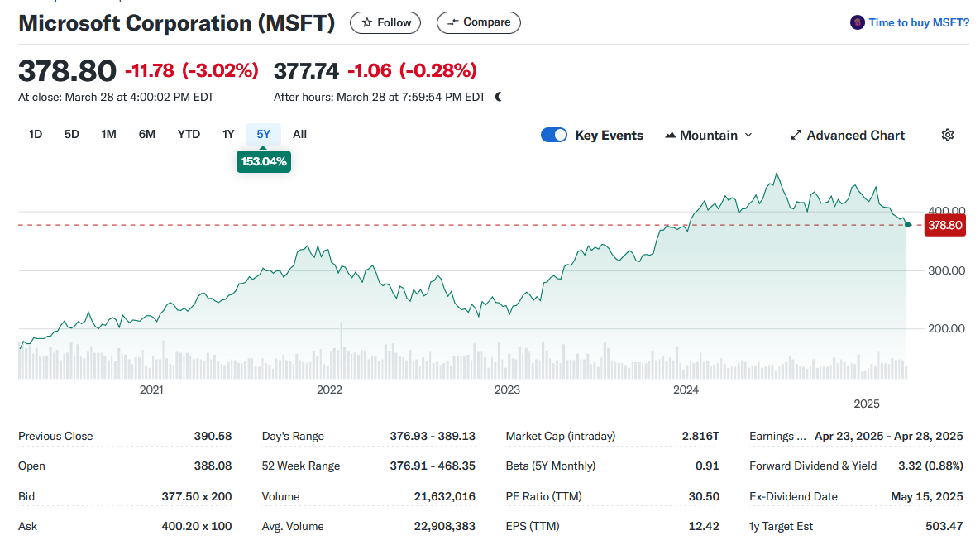This screenshot has height=545, width=980.
Task: Click the closing price 378.80 headline
Action: [67, 70]
